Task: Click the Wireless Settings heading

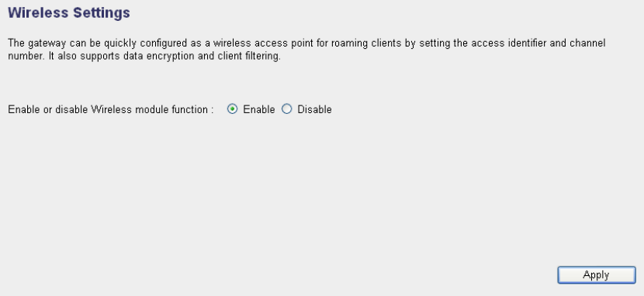Action: coord(69,12)
